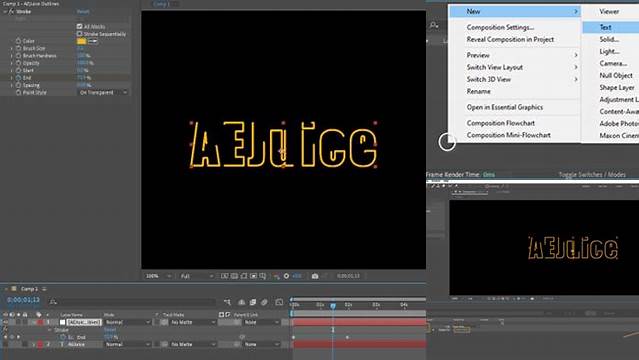Click Reset for the Stroke effect

tap(83, 12)
